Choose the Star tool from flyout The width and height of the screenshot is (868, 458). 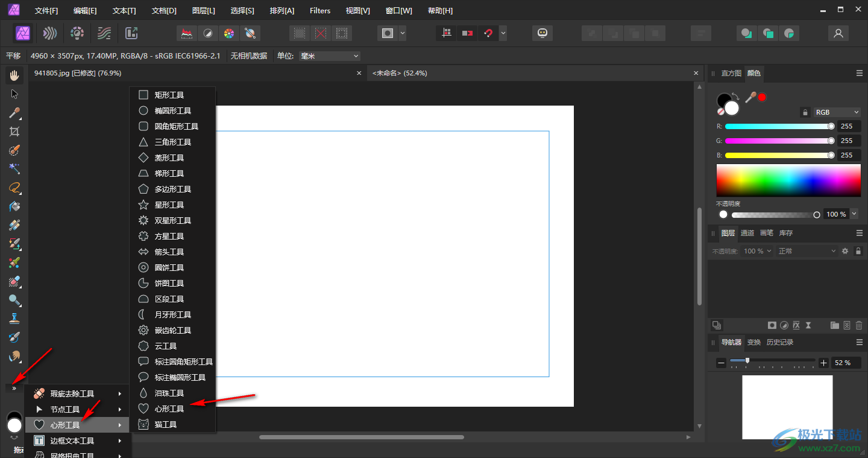point(169,205)
